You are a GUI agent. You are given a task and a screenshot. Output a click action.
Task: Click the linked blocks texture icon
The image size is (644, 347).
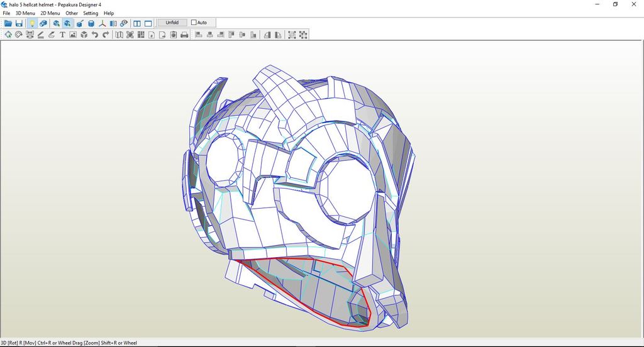coord(43,23)
